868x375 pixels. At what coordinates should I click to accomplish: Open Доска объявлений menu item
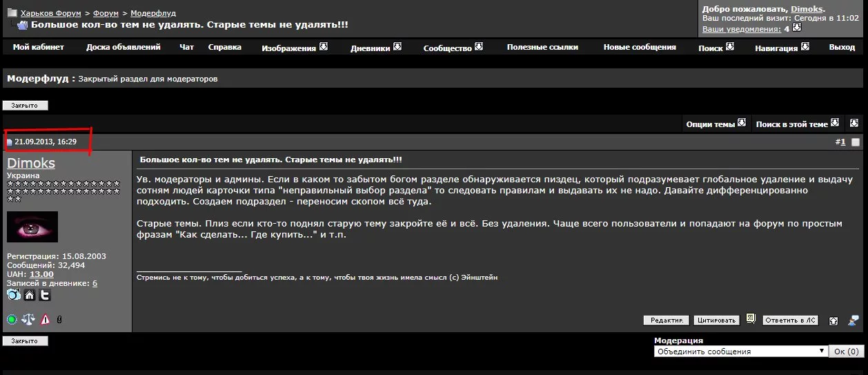(124, 47)
